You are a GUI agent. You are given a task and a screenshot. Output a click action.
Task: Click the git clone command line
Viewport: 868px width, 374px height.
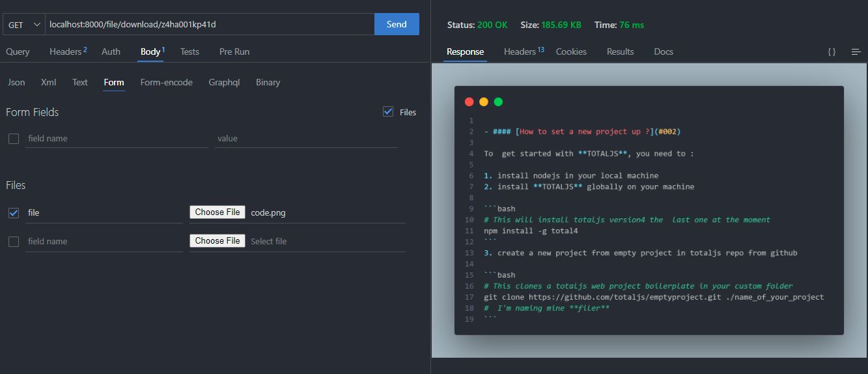coord(654,297)
